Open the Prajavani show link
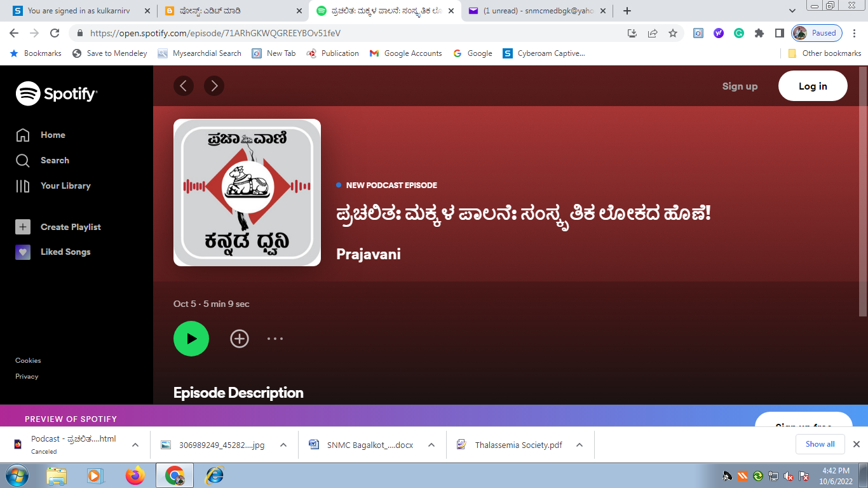This screenshot has width=868, height=488. [368, 255]
